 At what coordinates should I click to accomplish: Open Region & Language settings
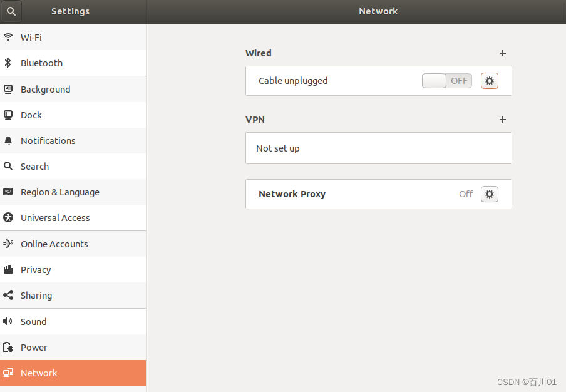pyautogui.click(x=73, y=192)
